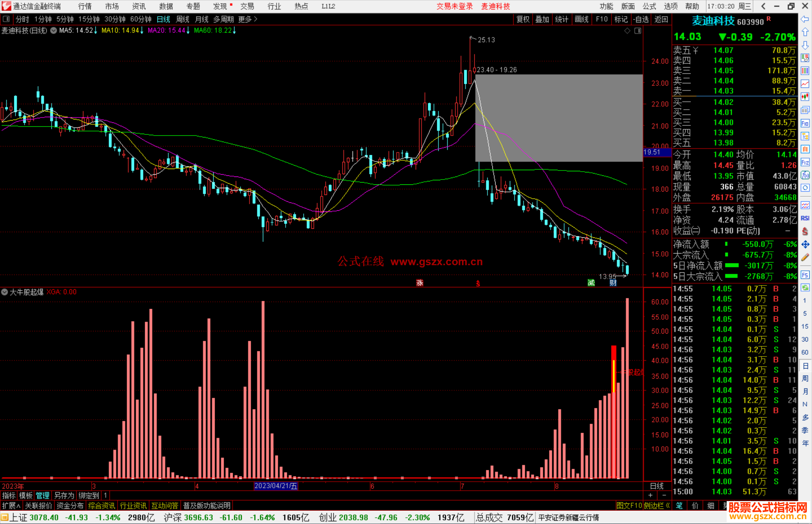Screen dimensions: 812x524
Task: Click the refresh icon in sidebar
Action: (x=805, y=288)
